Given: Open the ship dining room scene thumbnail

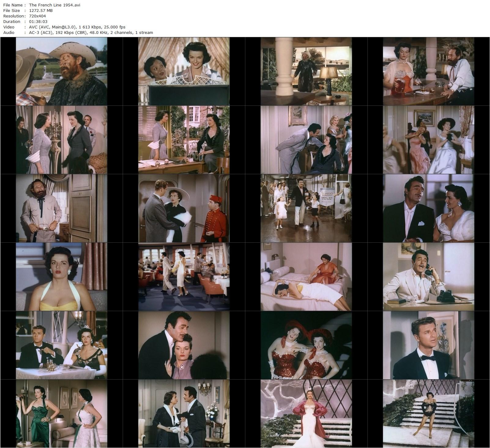Looking at the screenshot, I should tap(184, 277).
